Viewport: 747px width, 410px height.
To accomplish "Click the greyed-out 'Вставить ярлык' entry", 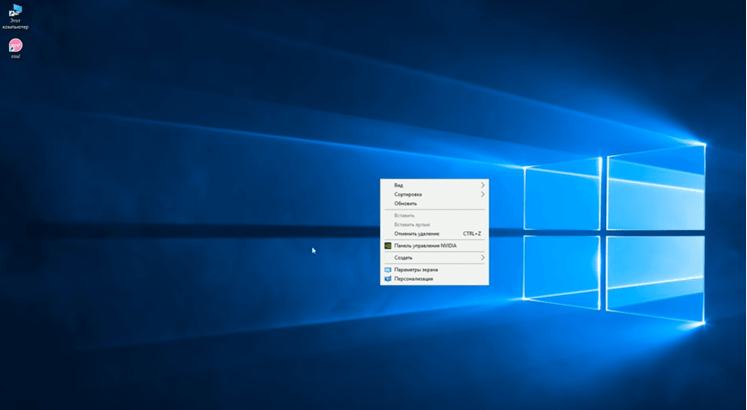I will 411,224.
